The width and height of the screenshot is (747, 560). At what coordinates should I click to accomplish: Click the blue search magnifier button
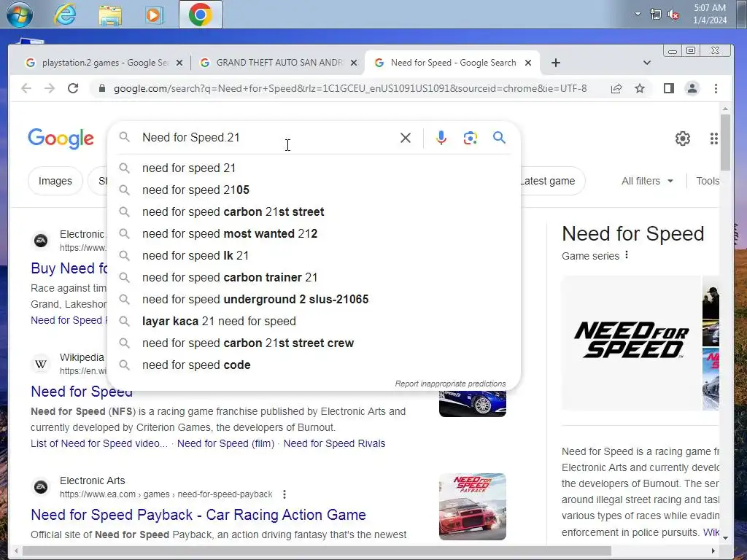[x=499, y=138]
